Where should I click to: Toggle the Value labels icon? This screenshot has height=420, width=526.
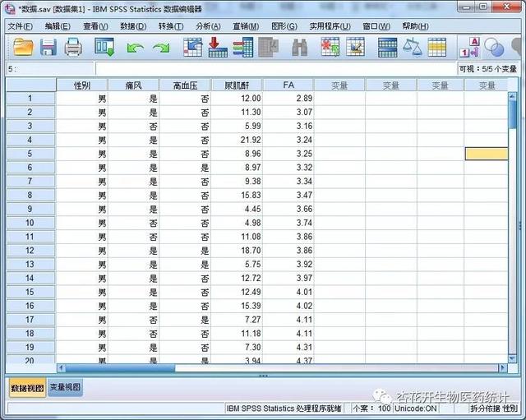pyautogui.click(x=469, y=48)
